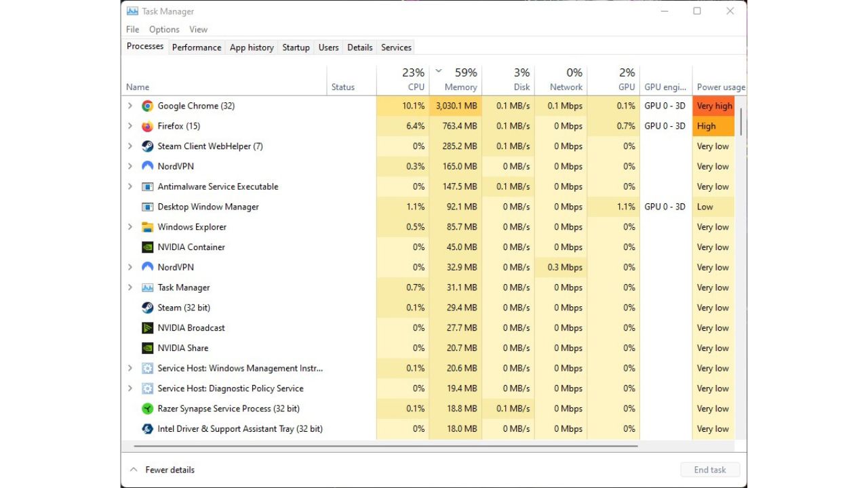The image size is (868, 488).
Task: Click the NordVPN icon in the 165.0 MB row
Action: [147, 166]
